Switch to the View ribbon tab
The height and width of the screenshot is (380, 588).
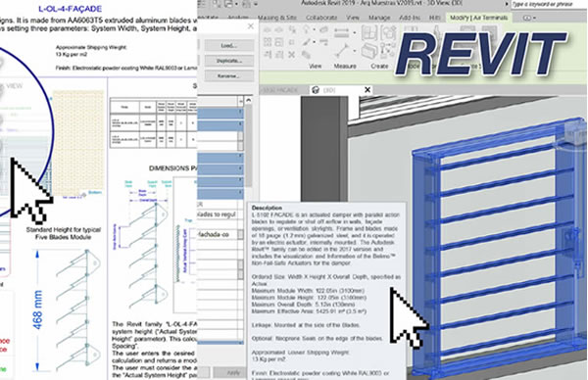point(352,18)
